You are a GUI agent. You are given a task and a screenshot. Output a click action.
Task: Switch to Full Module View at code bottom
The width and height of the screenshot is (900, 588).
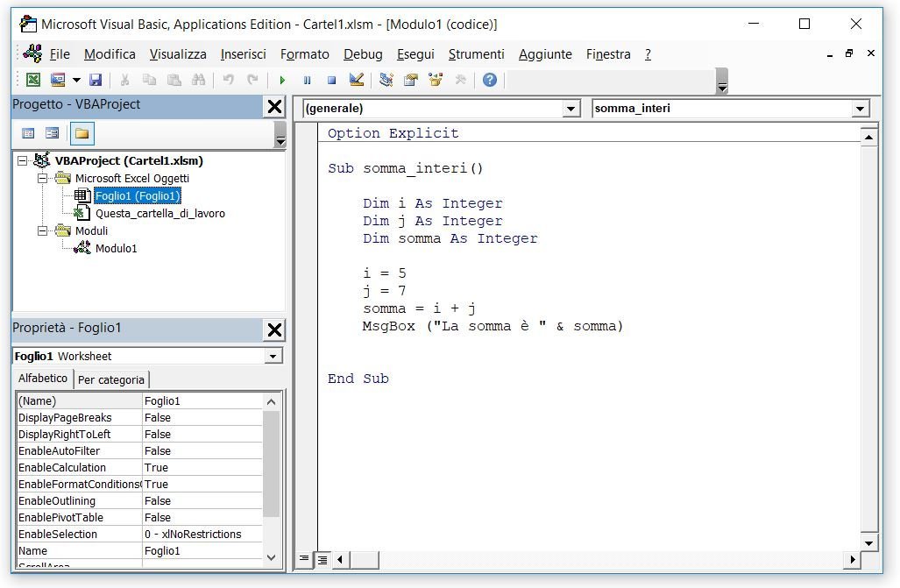(322, 559)
